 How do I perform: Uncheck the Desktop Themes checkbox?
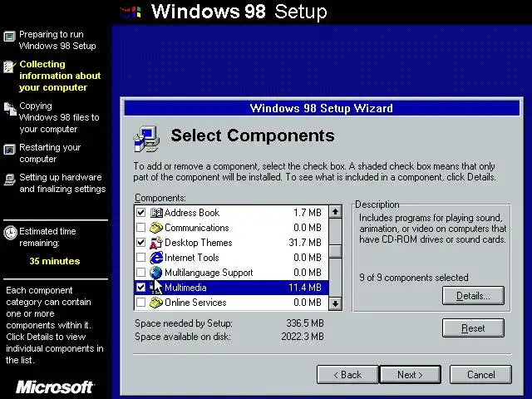pos(140,243)
